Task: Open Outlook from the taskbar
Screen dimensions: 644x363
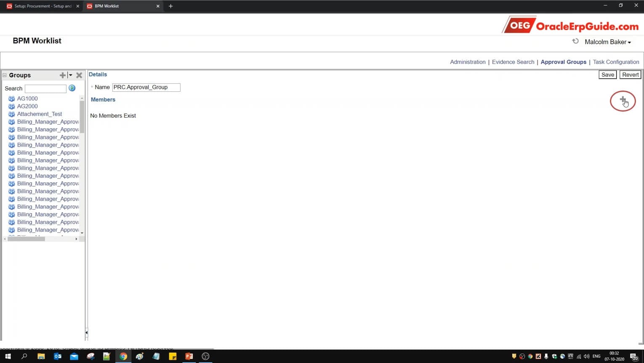Action: tap(58, 356)
